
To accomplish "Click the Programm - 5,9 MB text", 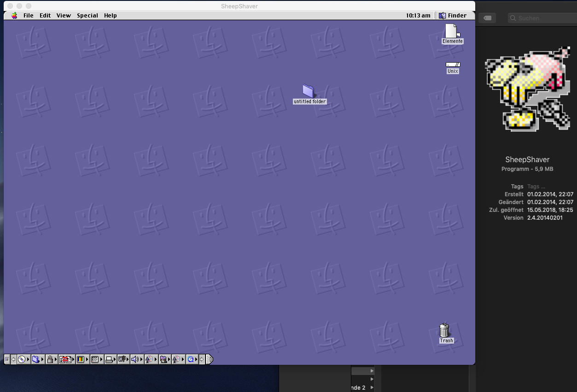I will [527, 169].
